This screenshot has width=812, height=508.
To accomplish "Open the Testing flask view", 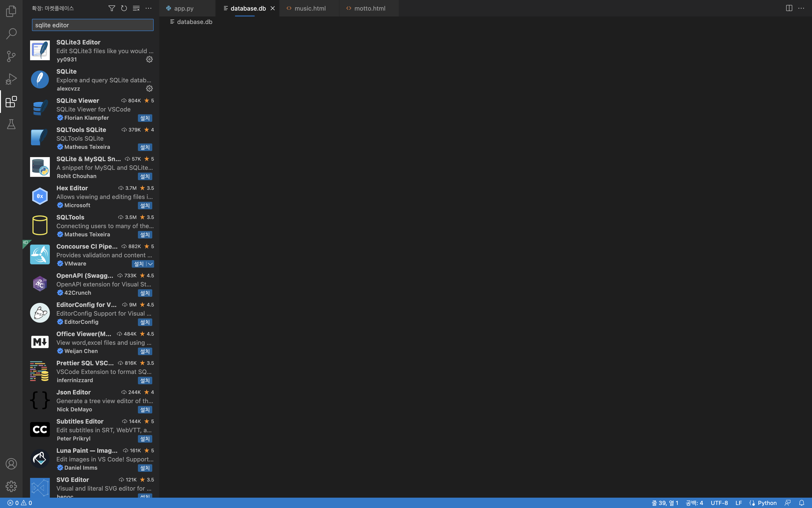I will coord(11,124).
